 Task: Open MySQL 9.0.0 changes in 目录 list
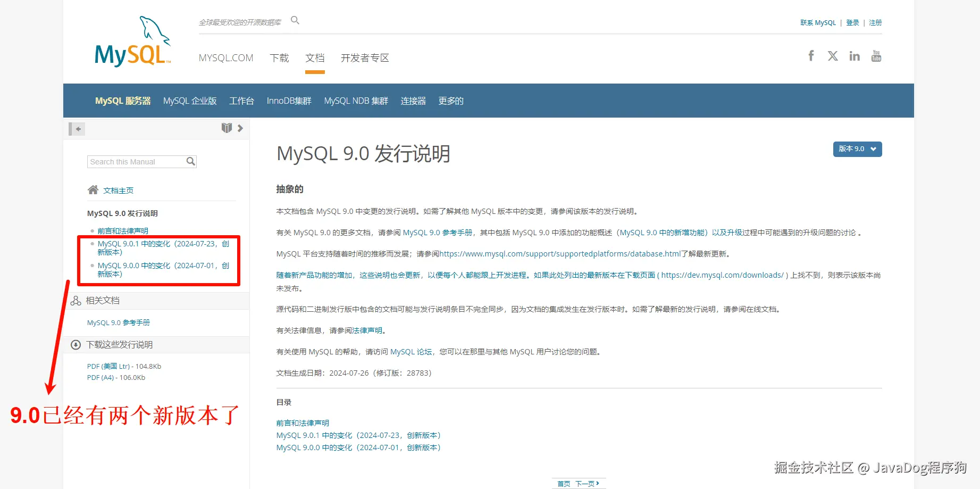coord(358,447)
